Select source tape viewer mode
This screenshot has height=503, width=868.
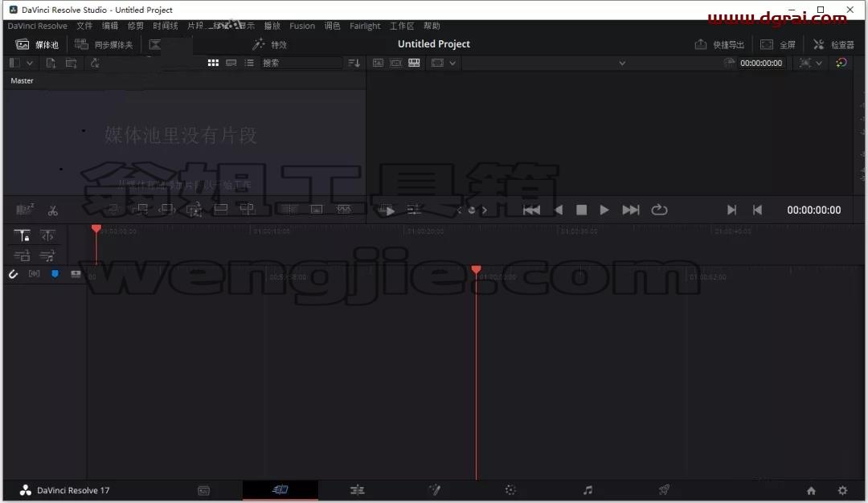coord(395,63)
